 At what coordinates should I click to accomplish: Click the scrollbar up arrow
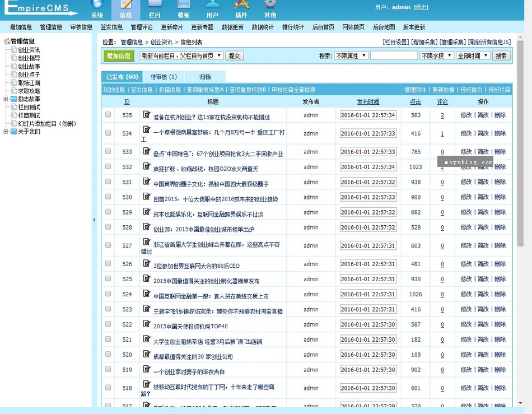click(520, 38)
